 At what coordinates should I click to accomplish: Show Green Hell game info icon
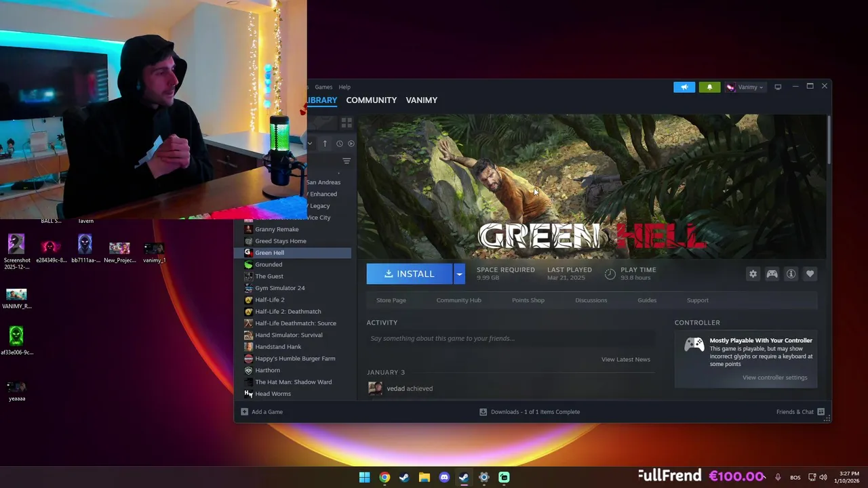791,274
